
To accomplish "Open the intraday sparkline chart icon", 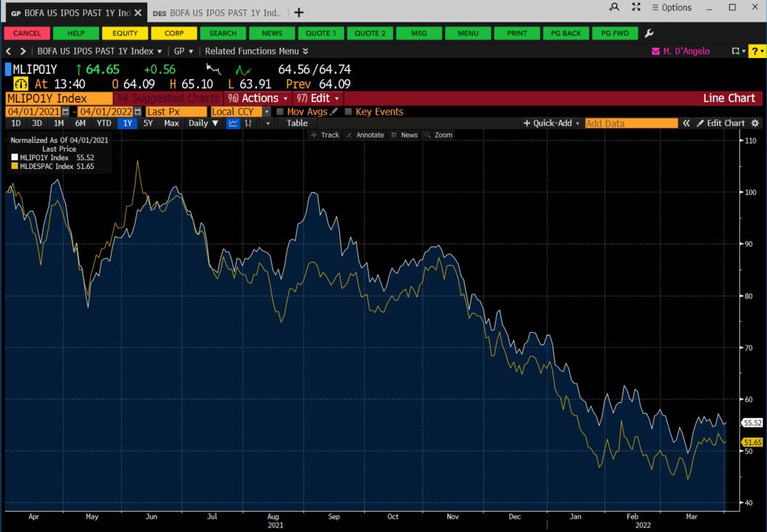I will click(x=214, y=69).
